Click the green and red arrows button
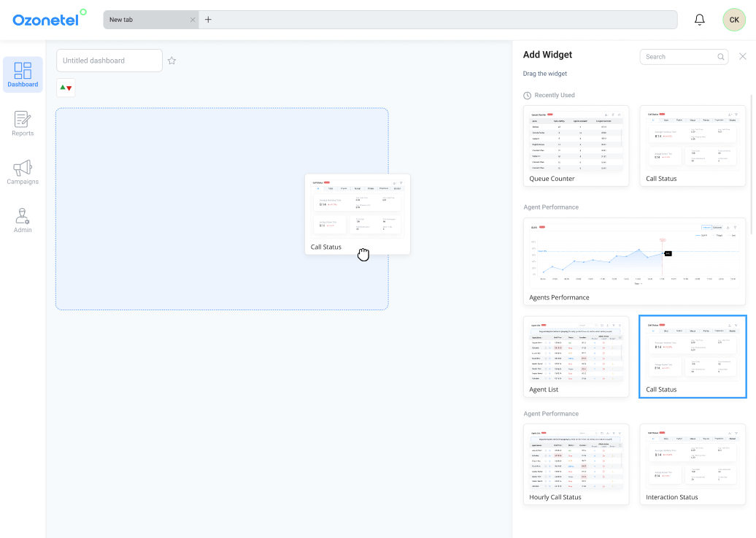The width and height of the screenshot is (756, 538). [x=66, y=88]
